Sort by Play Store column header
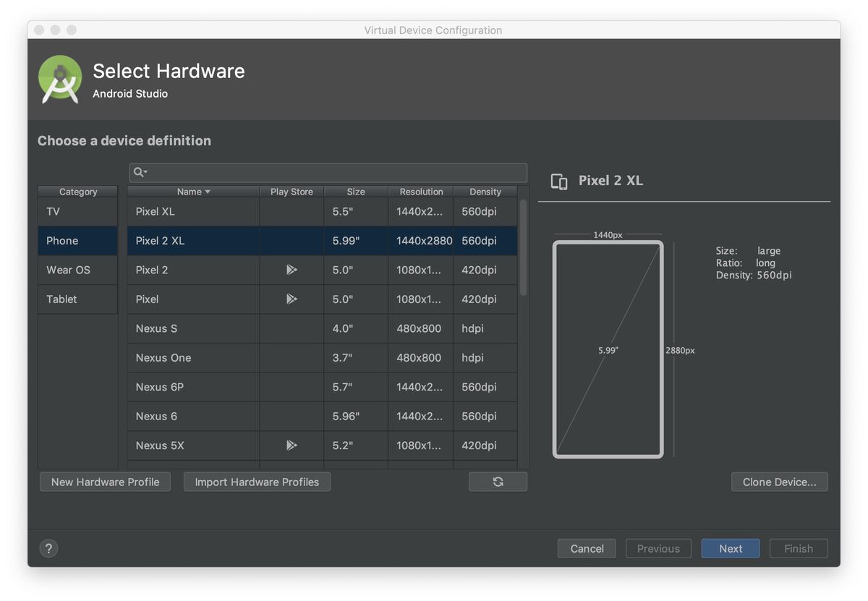 coord(292,192)
